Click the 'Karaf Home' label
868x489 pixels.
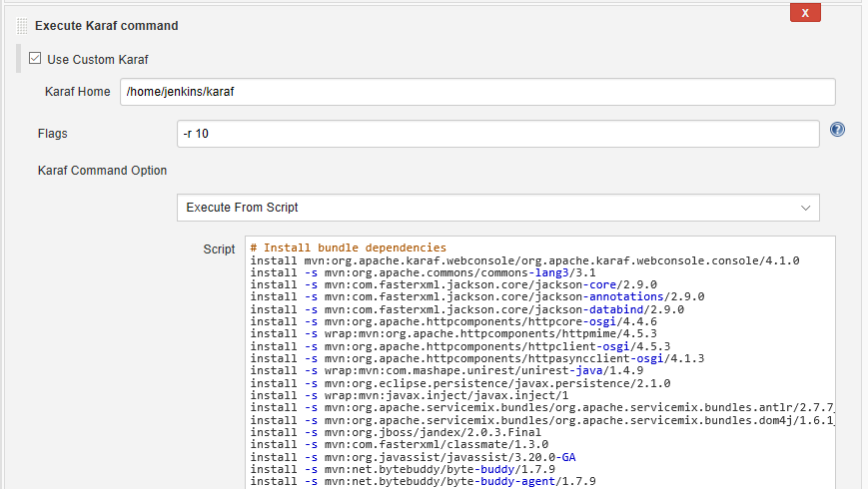coord(78,92)
